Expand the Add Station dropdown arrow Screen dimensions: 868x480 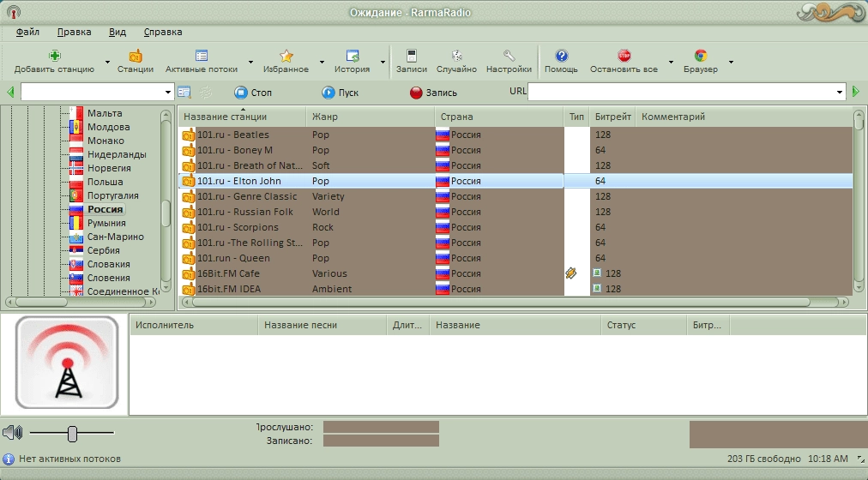coord(107,62)
